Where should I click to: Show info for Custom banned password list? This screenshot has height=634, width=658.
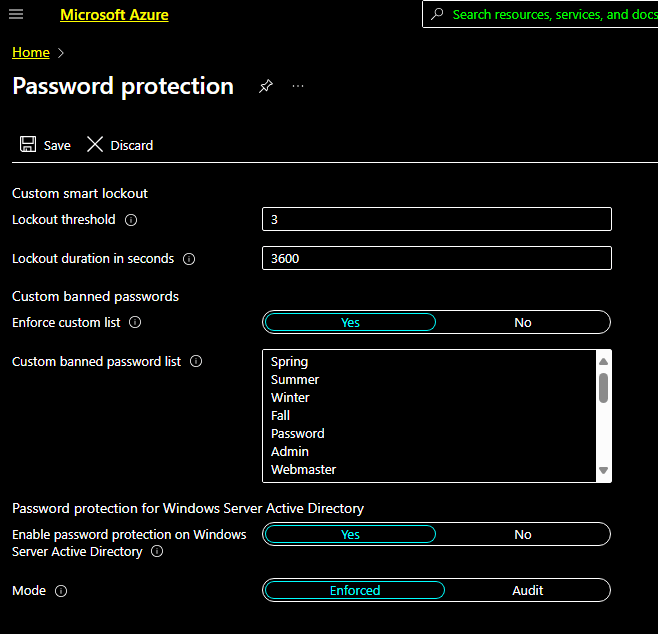tap(196, 362)
